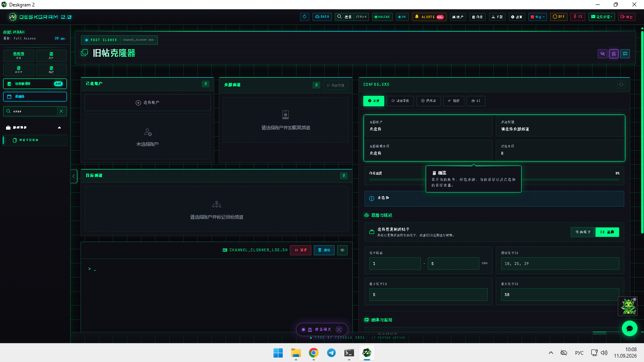Expand the green theme dropdown in toolbar
This screenshot has height=362, width=644.
(x=602, y=17)
